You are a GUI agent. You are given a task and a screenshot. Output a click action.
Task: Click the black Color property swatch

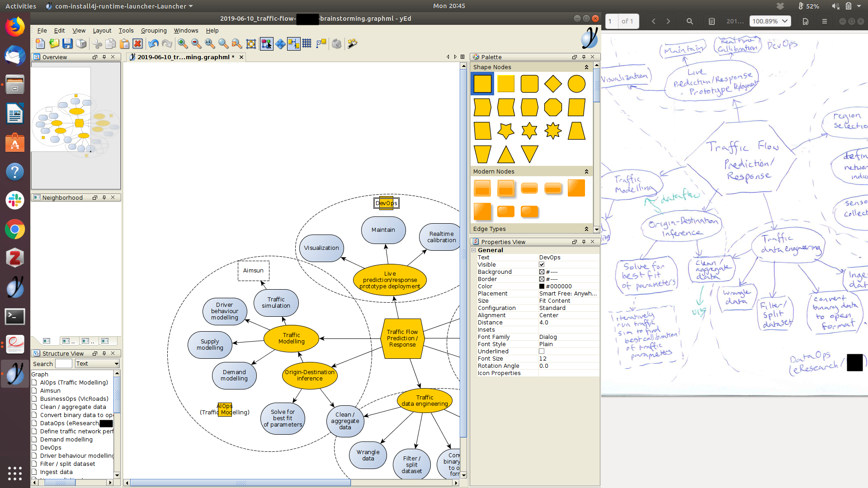pyautogui.click(x=542, y=286)
